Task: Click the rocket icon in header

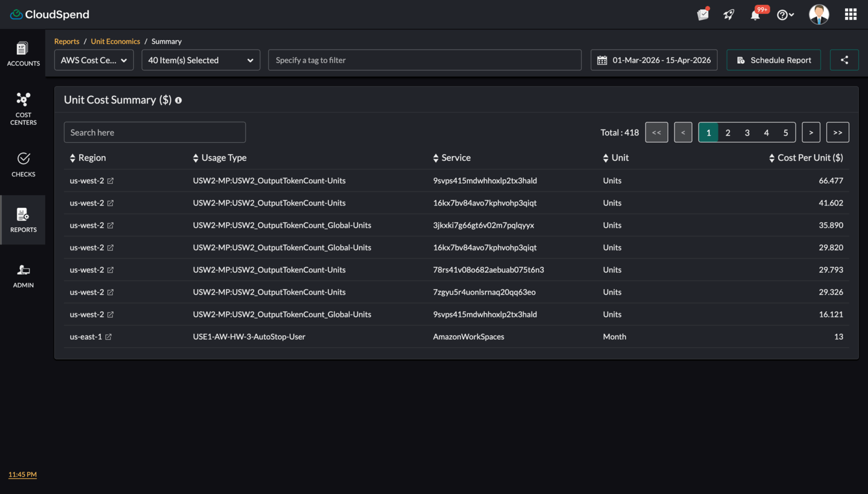Action: tap(729, 15)
